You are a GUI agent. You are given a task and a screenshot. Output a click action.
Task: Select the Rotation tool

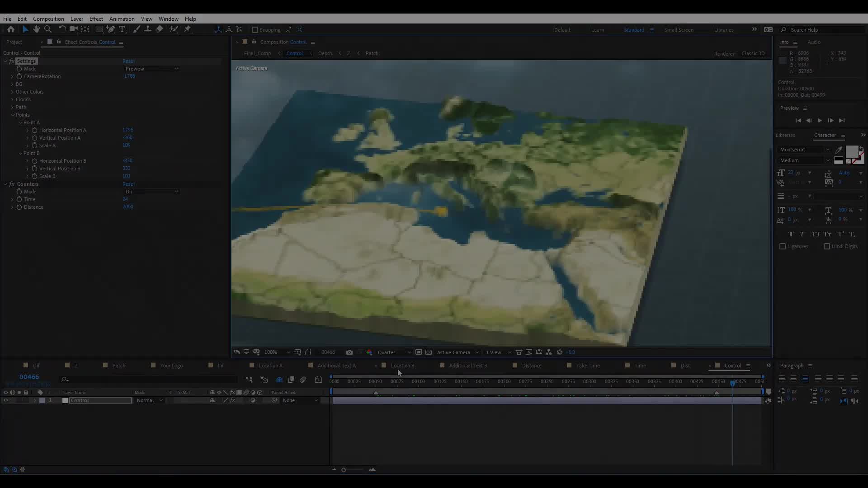62,29
